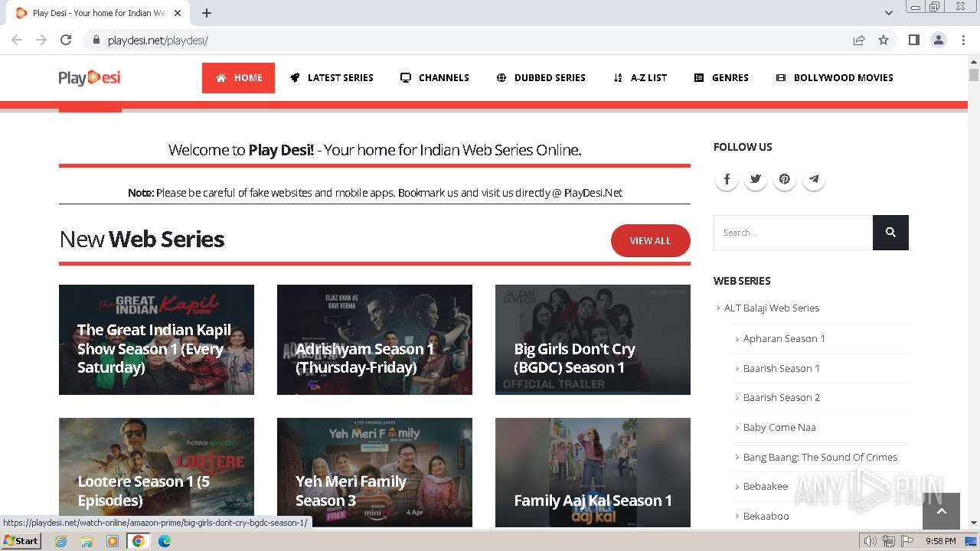Open Adrishyam Season 1 card
The height and width of the screenshot is (551, 980).
[x=374, y=340]
